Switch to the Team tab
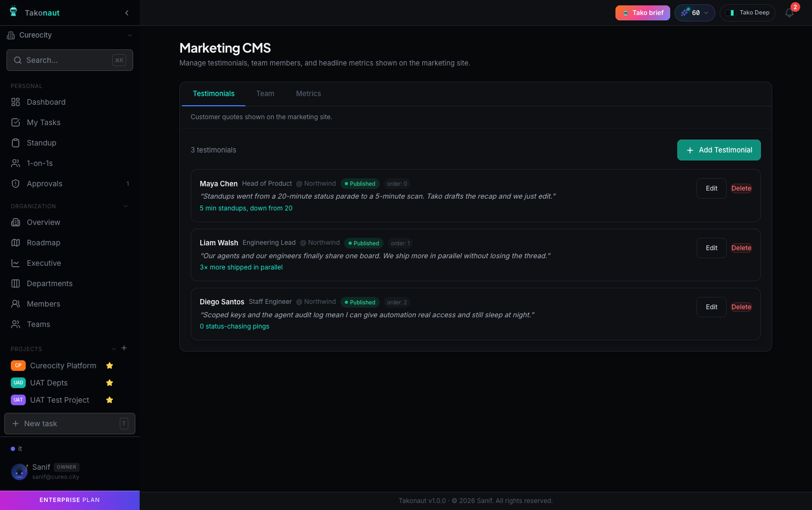The width and height of the screenshot is (812, 510). 265,93
